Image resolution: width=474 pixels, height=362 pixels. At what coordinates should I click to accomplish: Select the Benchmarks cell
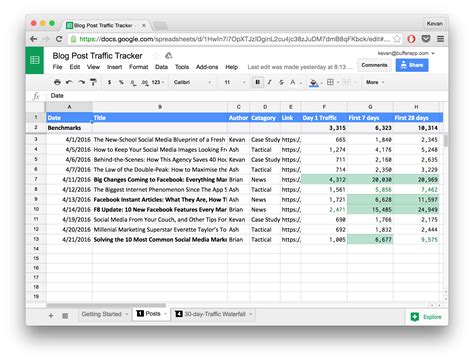pos(69,128)
